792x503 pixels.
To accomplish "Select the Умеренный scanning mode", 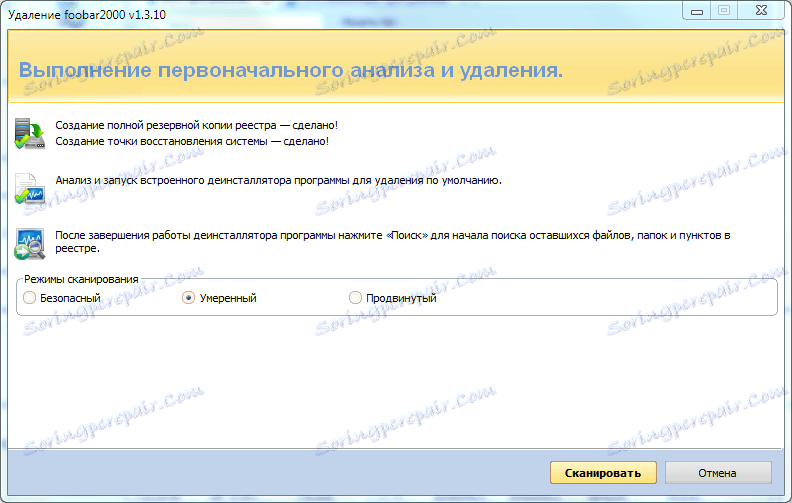I will click(x=188, y=298).
